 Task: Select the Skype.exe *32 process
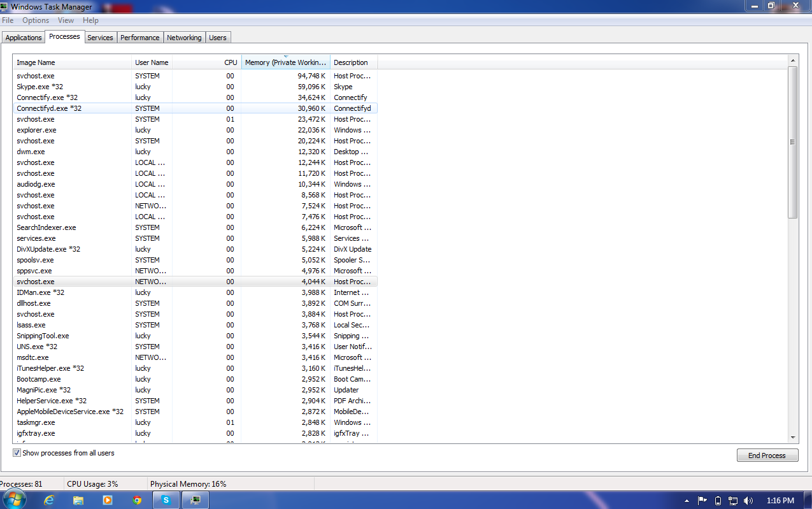pyautogui.click(x=195, y=87)
